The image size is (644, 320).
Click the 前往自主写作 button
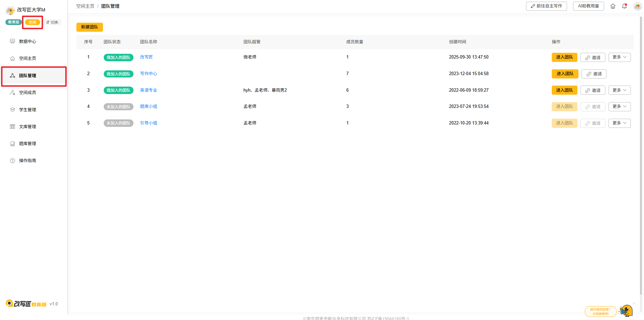[x=546, y=6]
